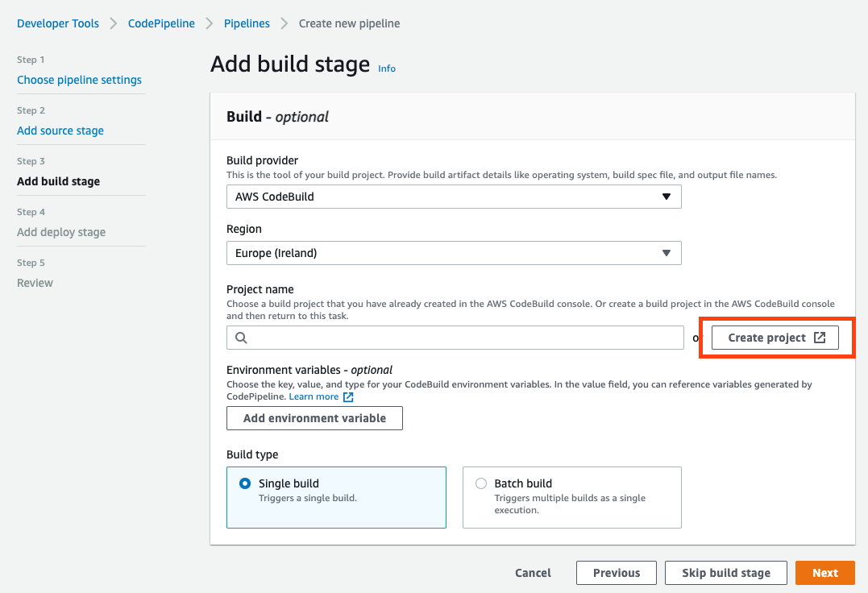Select Add build stage in the step list
Screen dimensions: 868x593
tap(58, 181)
